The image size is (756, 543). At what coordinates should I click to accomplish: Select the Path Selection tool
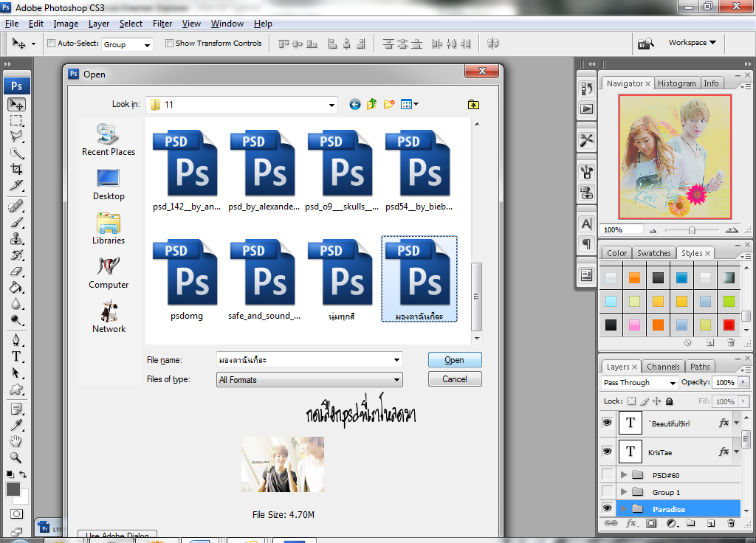[x=16, y=373]
